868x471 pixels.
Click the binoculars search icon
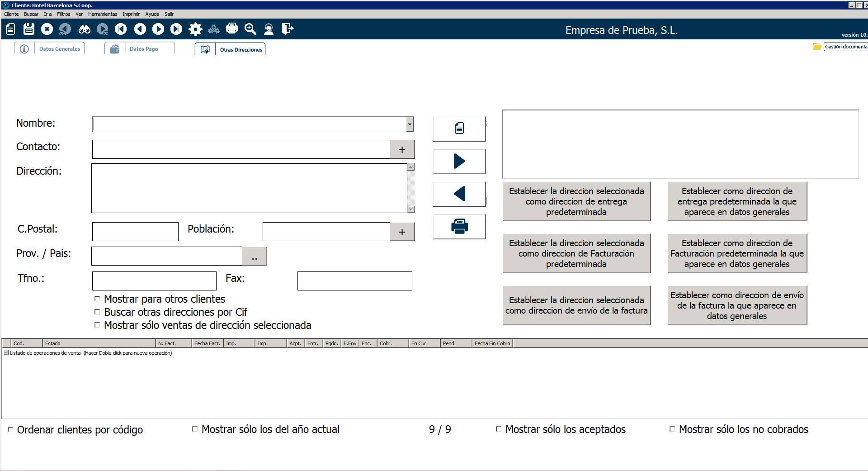point(84,29)
